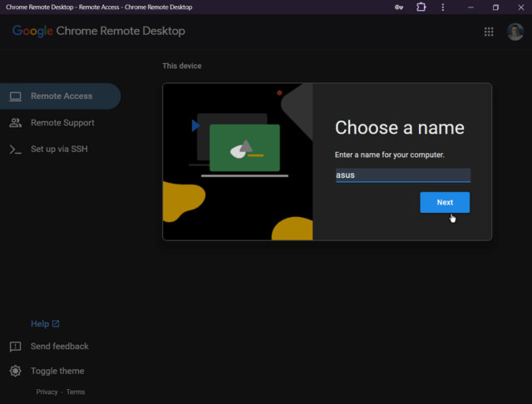Restore down the app window
Image resolution: width=532 pixels, height=404 pixels.
(495, 7)
